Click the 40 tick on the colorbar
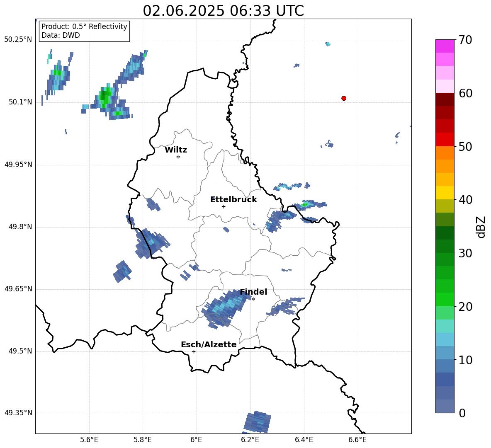 point(465,200)
